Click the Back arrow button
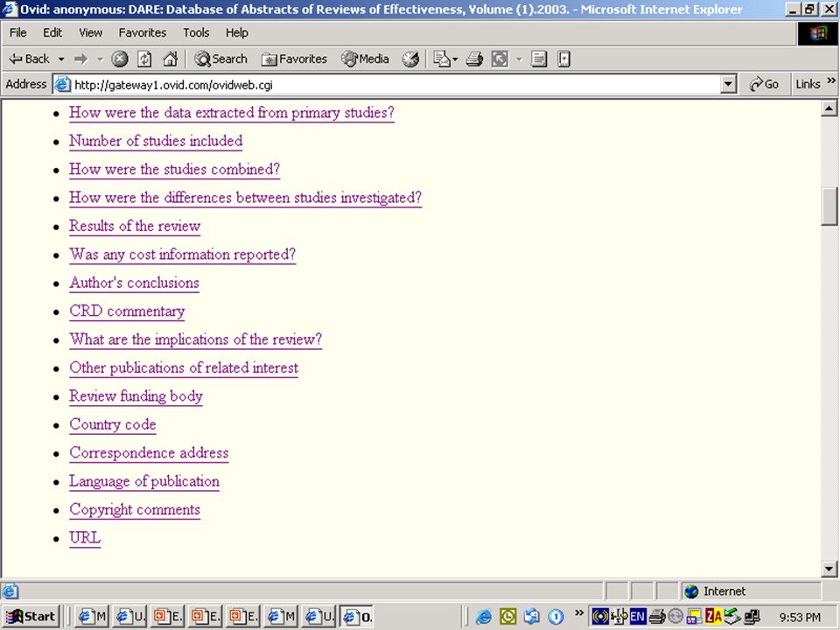Viewport: 840px width, 630px height. 30,59
